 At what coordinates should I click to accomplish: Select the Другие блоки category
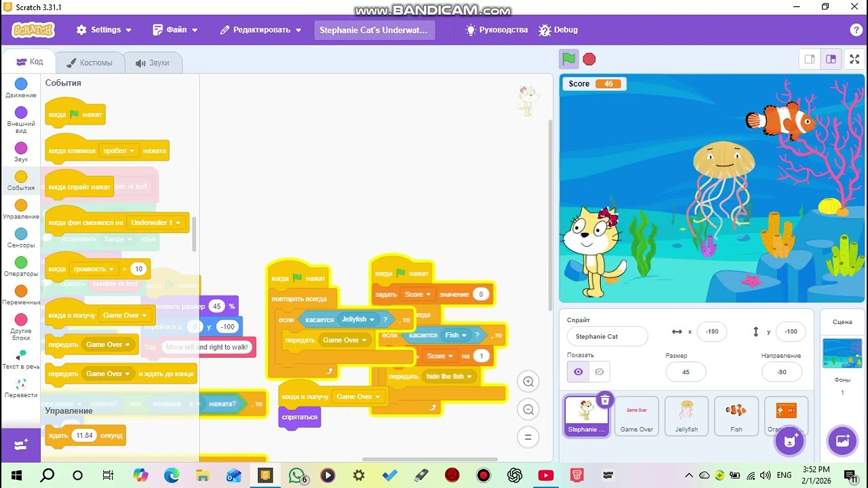click(x=21, y=327)
